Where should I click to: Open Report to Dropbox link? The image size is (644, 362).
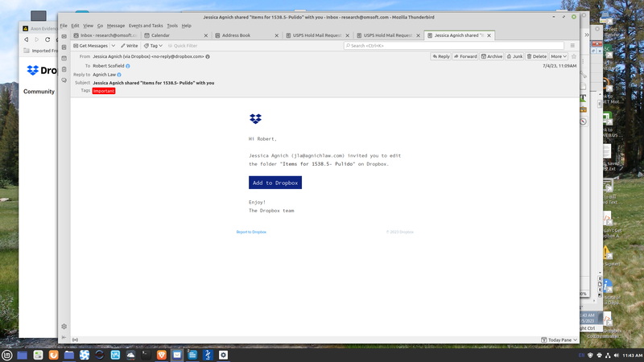pos(251,232)
